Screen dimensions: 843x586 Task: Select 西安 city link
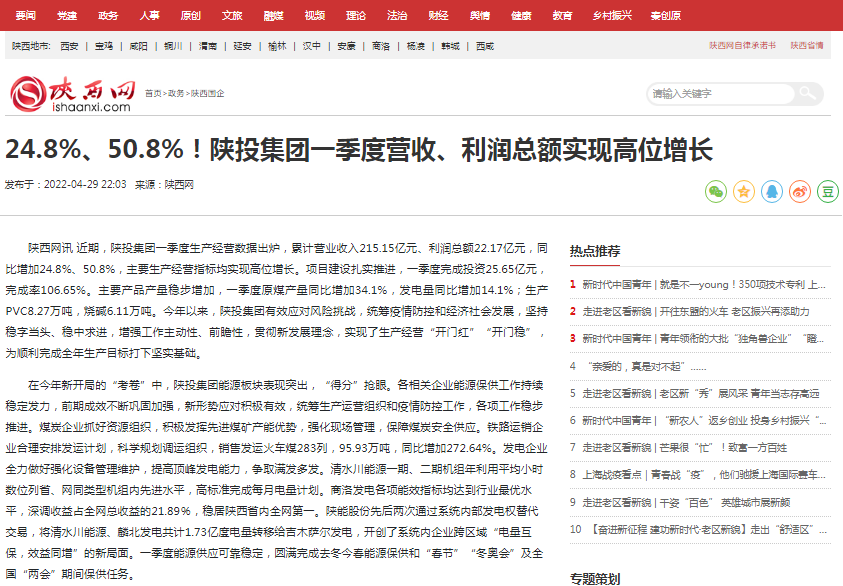pyautogui.click(x=69, y=46)
